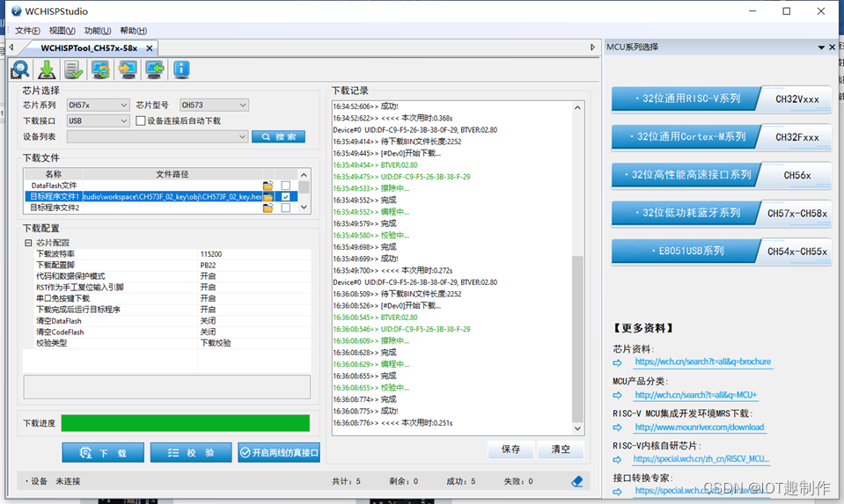The width and height of the screenshot is (844, 504).
Task: Open the mounriver.com download link
Action: pyautogui.click(x=699, y=427)
